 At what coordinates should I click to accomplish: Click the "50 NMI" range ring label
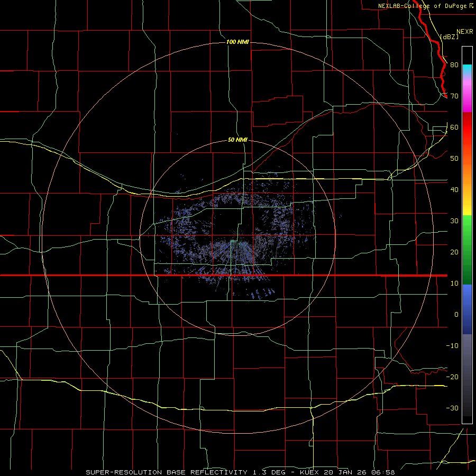[237, 140]
